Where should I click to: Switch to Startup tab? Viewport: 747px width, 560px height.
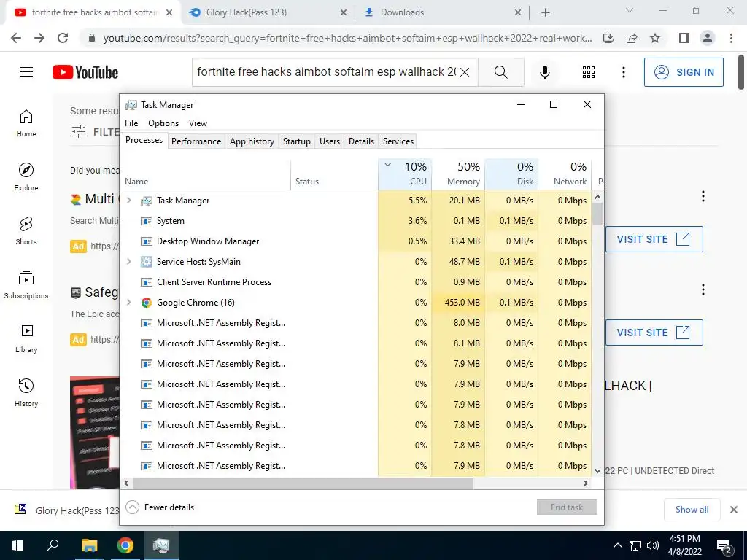[297, 141]
